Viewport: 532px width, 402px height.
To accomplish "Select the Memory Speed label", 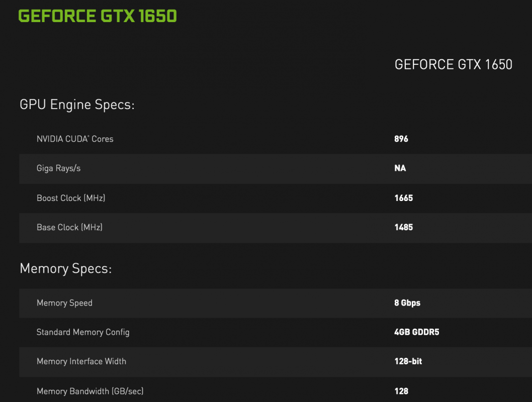I will pos(64,303).
